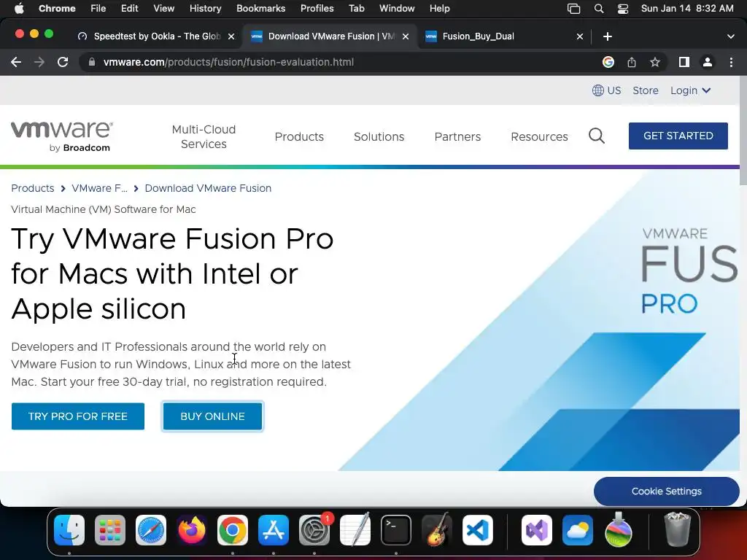Open Chrome's three-dot menu
The image size is (747, 560).
pos(731,62)
